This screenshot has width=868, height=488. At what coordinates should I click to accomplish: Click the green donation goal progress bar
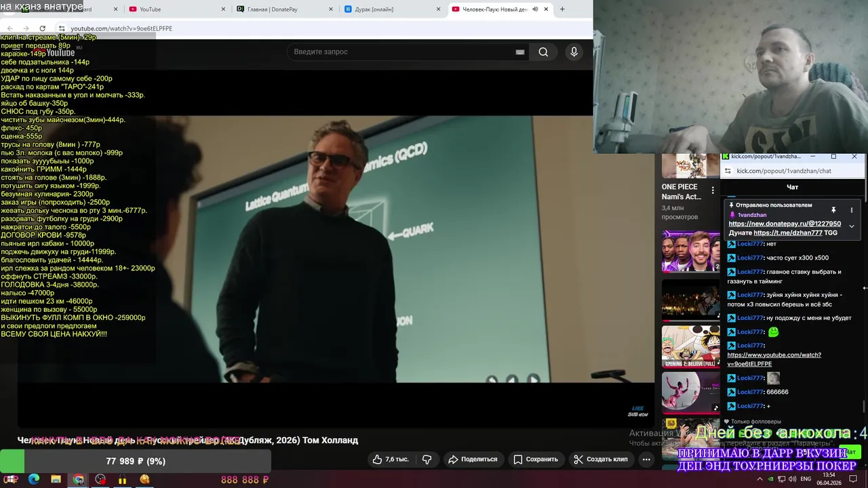[136, 461]
